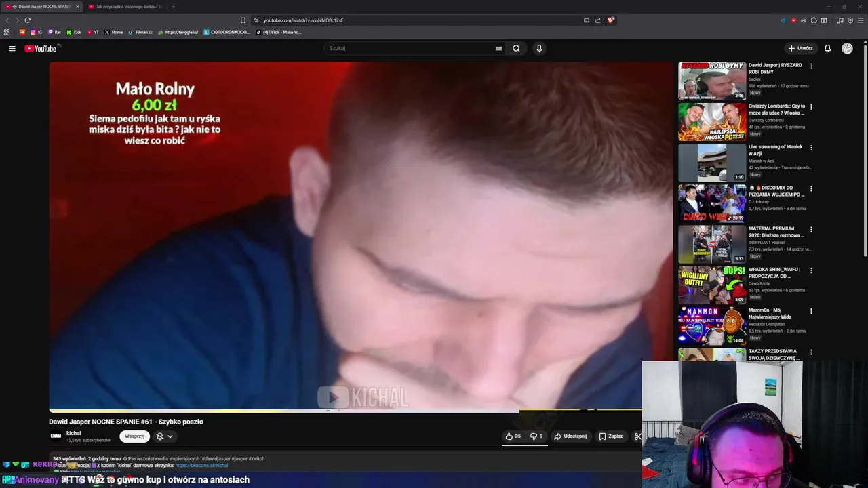Viewport: 868px width, 488px height.
Task: Open options for Mamm0n video
Action: click(811, 311)
